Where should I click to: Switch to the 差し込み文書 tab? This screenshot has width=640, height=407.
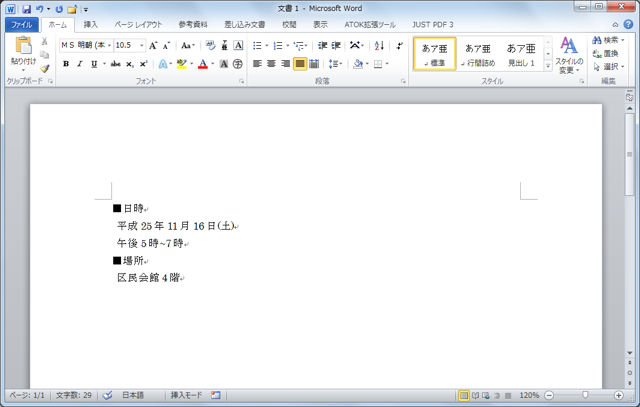click(x=244, y=25)
